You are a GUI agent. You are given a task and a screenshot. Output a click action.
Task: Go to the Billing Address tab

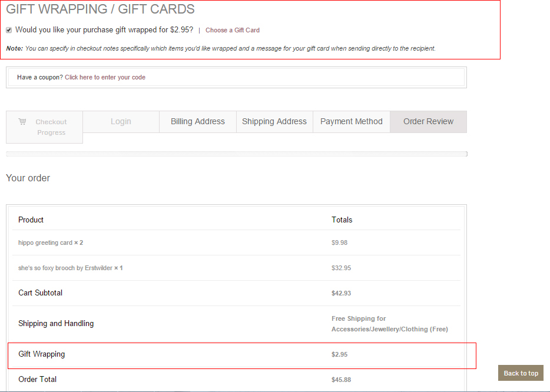tap(198, 122)
